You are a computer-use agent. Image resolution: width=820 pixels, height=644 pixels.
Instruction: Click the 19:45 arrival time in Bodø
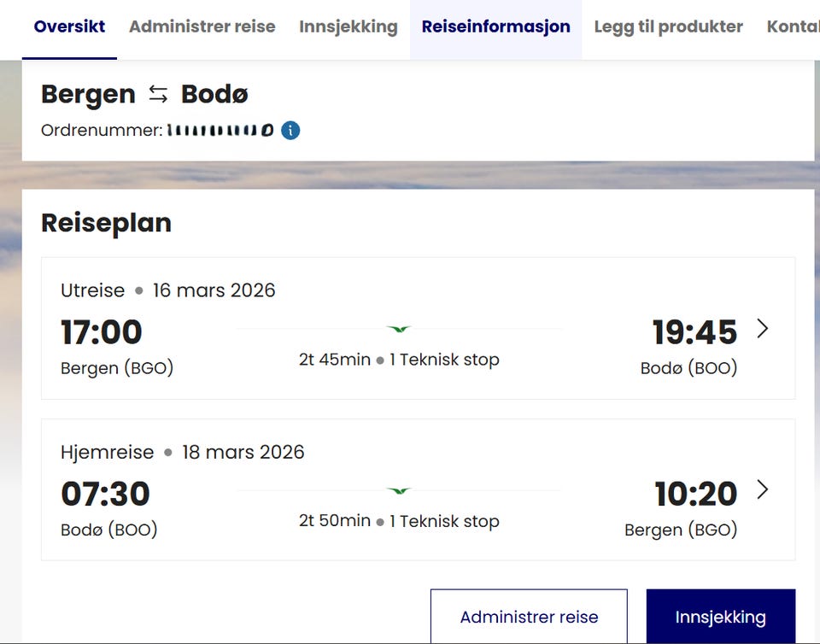point(694,332)
